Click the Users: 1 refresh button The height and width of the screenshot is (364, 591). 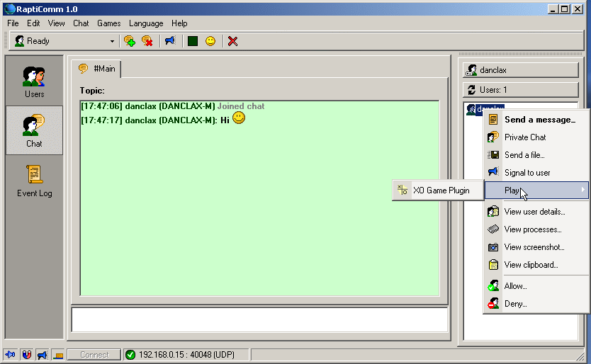(521, 90)
